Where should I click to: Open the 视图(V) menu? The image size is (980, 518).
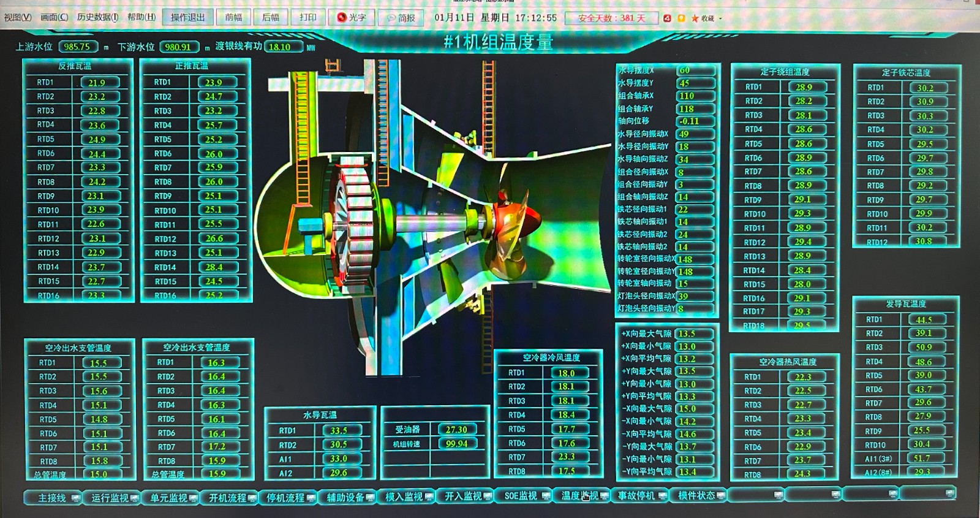tap(17, 17)
